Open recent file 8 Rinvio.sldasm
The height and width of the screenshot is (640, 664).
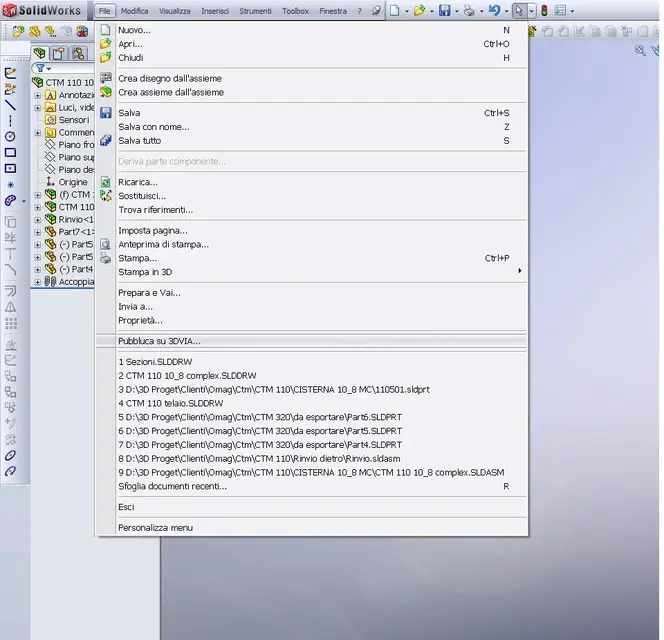tap(312, 459)
